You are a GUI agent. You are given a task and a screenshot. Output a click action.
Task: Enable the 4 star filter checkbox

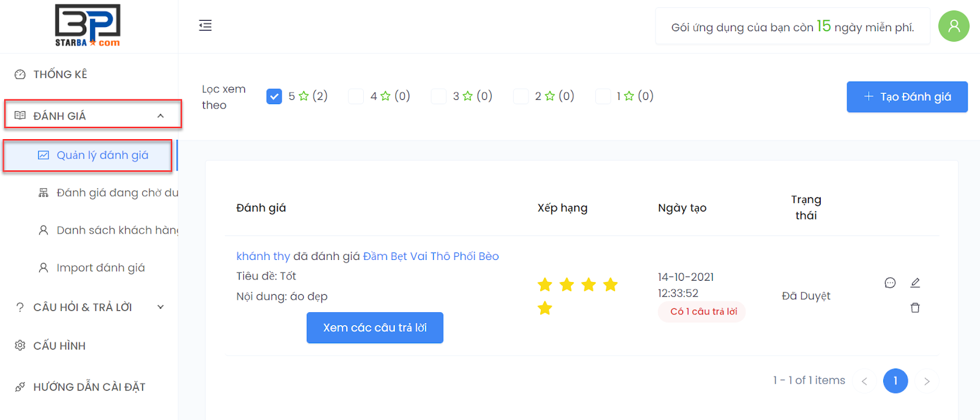point(356,96)
